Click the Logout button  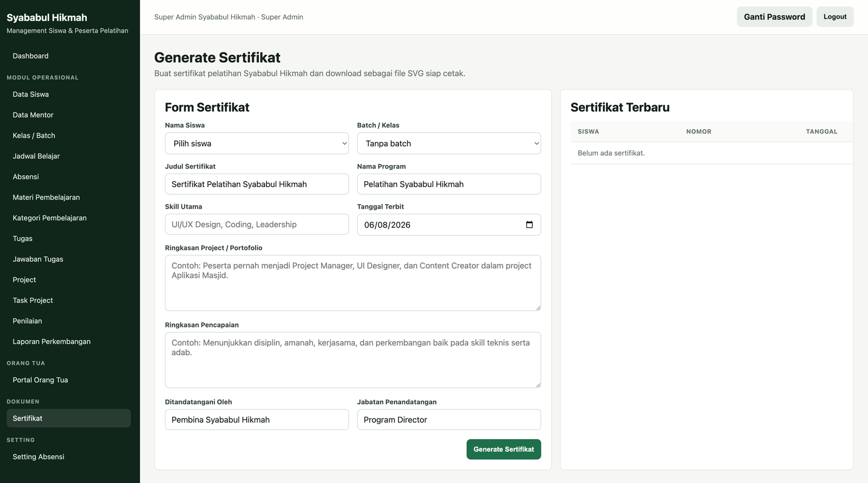coord(835,17)
